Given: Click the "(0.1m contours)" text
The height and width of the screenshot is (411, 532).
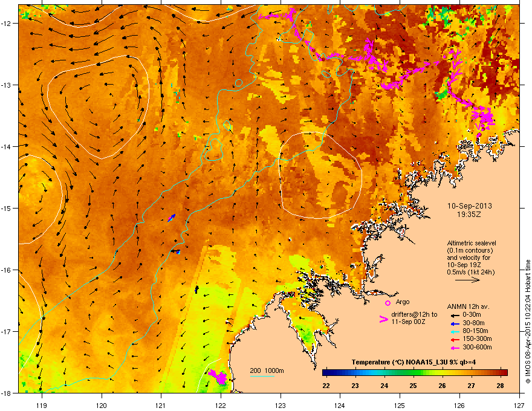Looking at the screenshot, I should coord(470,251).
